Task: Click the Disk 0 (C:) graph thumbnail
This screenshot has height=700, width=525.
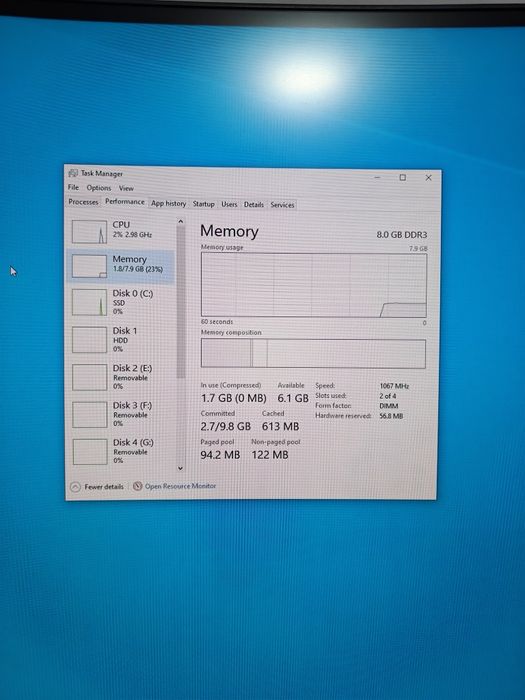Action: point(89,302)
